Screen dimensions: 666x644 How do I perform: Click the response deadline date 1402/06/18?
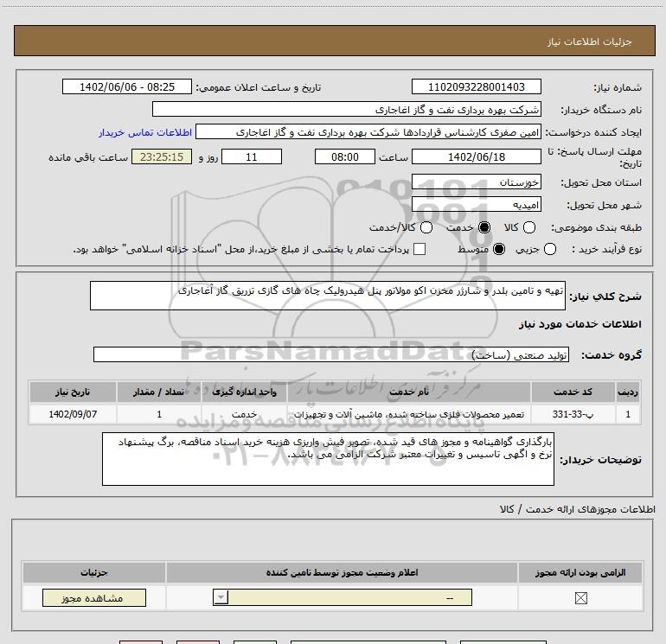476,156
